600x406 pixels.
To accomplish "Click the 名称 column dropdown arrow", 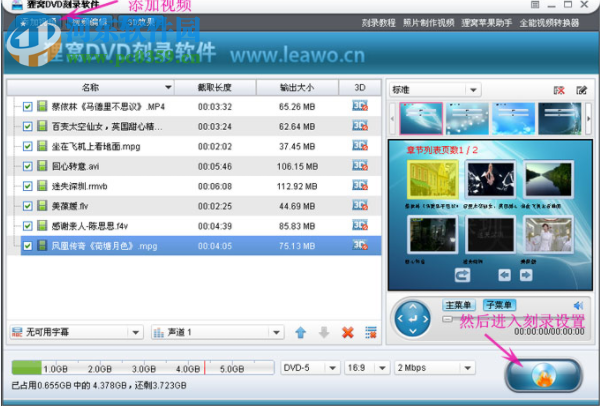I will tap(168, 87).
